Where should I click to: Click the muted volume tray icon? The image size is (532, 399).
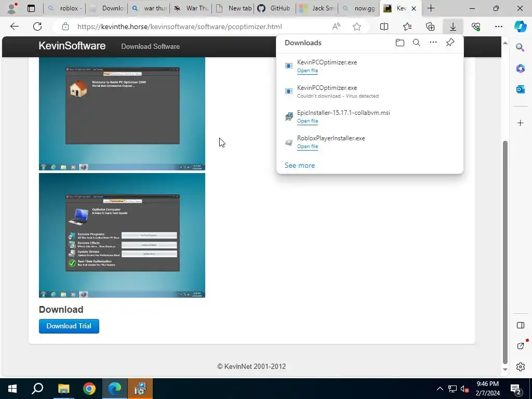pyautogui.click(x=464, y=389)
